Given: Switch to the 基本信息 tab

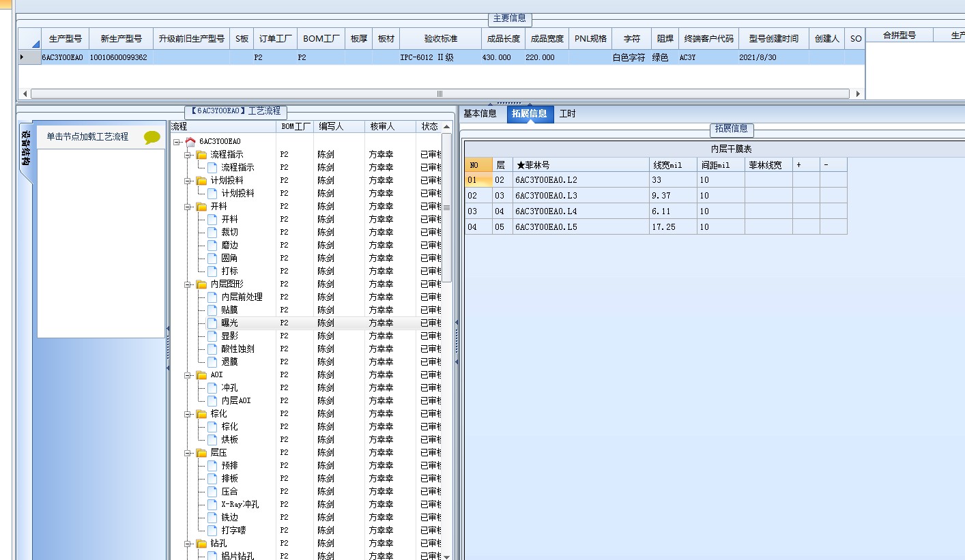Looking at the screenshot, I should point(480,113).
